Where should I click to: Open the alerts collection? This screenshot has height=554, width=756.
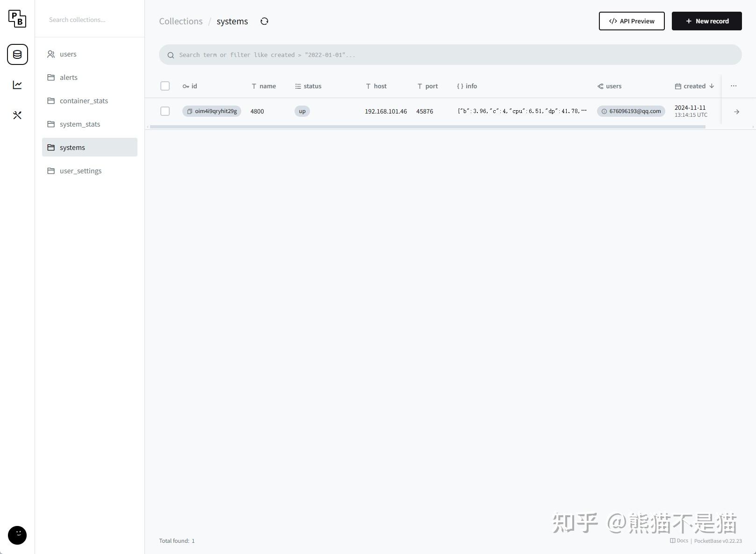pos(90,78)
